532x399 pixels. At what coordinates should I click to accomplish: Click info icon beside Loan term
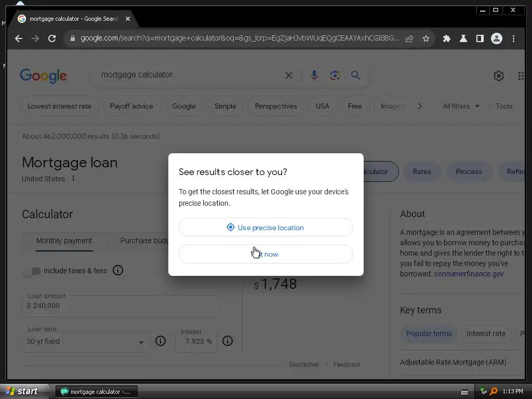click(x=161, y=341)
